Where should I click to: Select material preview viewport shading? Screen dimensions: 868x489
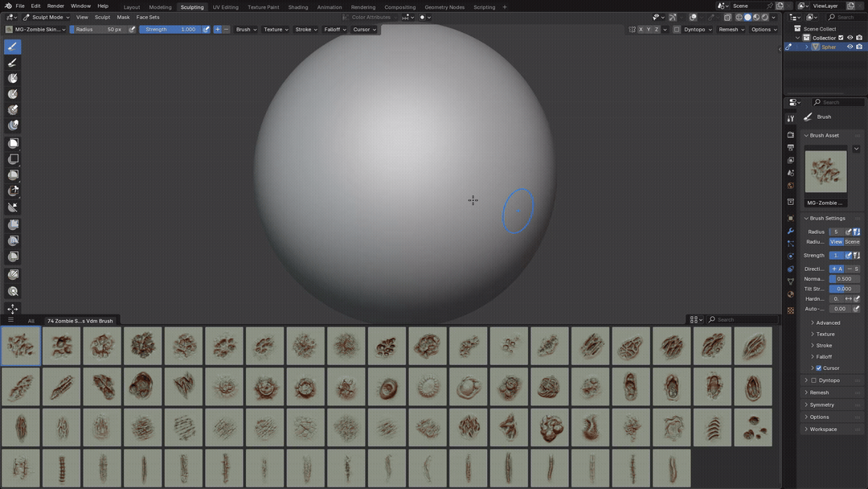(x=756, y=17)
